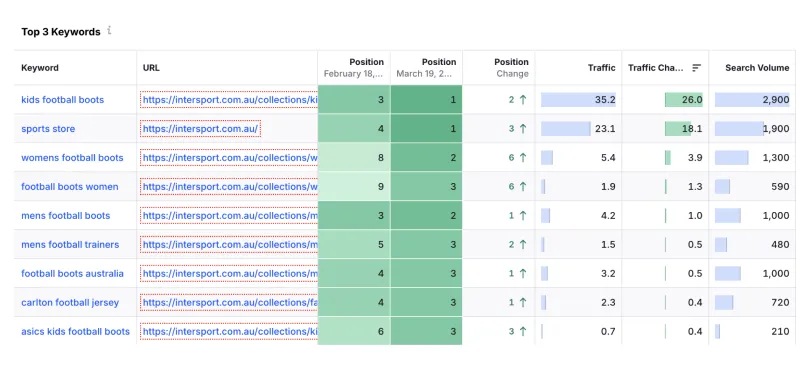Click search volume 590

pos(780,187)
